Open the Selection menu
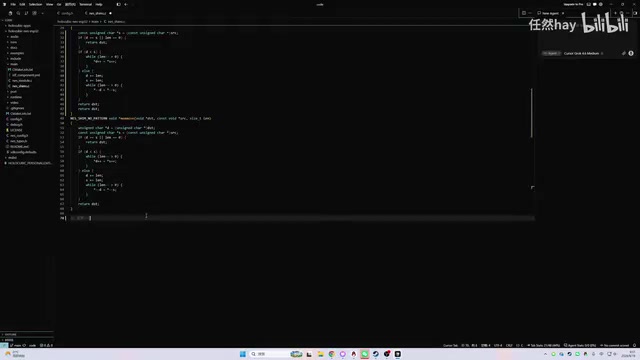This screenshot has width=640, height=360. pyautogui.click(x=36, y=4)
